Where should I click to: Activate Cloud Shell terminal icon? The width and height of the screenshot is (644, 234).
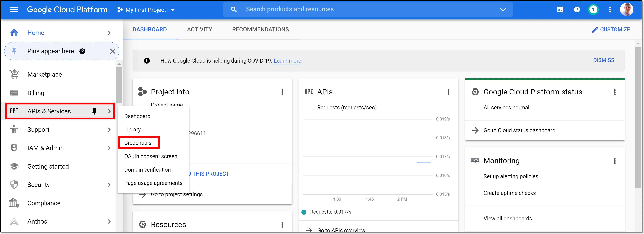(560, 10)
